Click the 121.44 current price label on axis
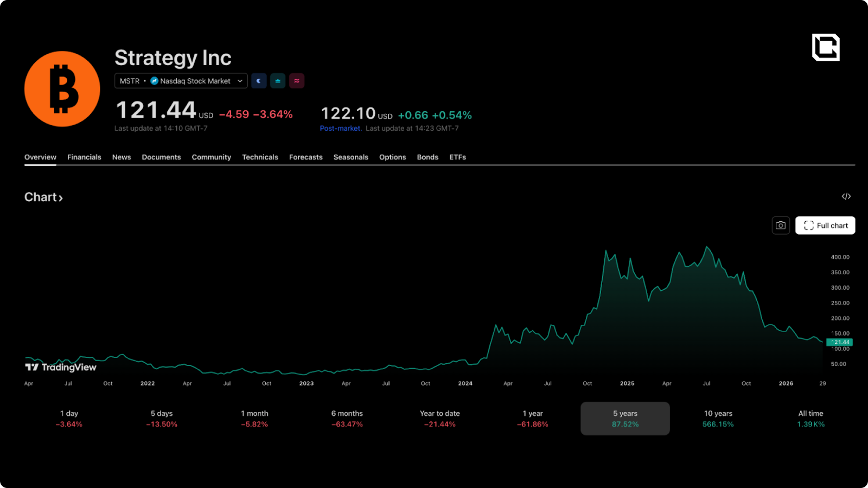The width and height of the screenshot is (868, 488). pyautogui.click(x=839, y=342)
